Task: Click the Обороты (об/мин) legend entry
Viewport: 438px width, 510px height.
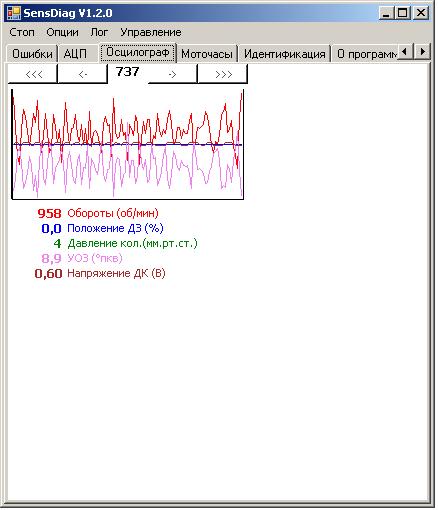Action: (x=113, y=213)
